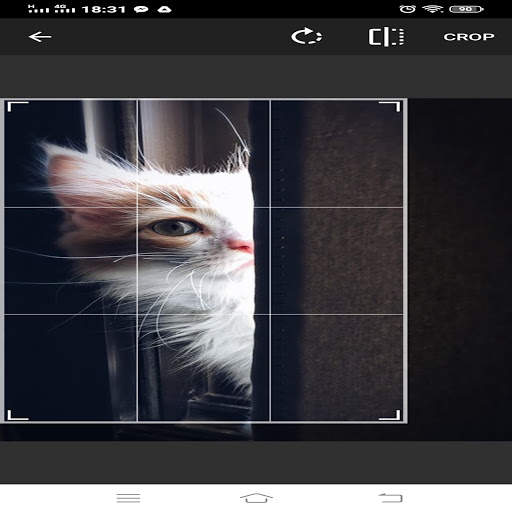Select the top-right crop corner handle
The image size is (512, 512).
tap(389, 107)
